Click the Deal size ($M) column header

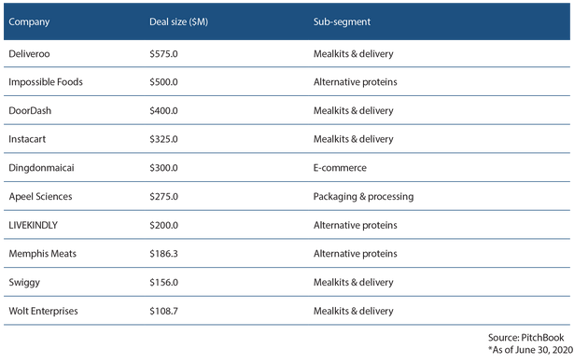(178, 21)
